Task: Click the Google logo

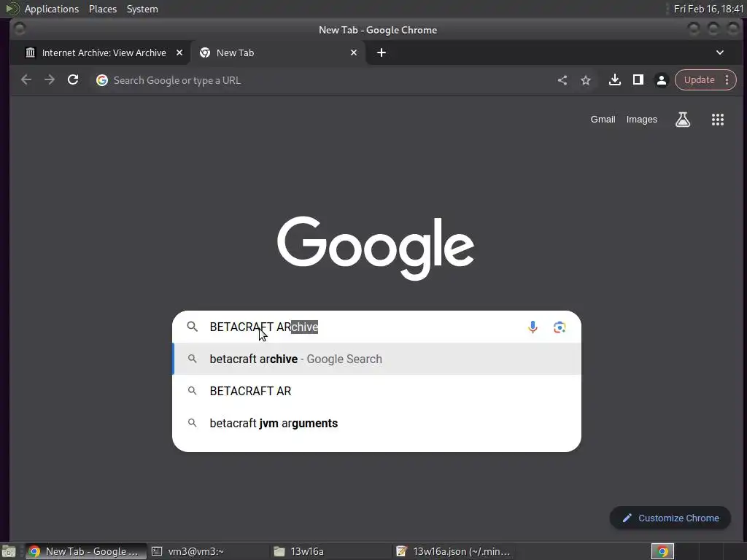Action: [376, 248]
